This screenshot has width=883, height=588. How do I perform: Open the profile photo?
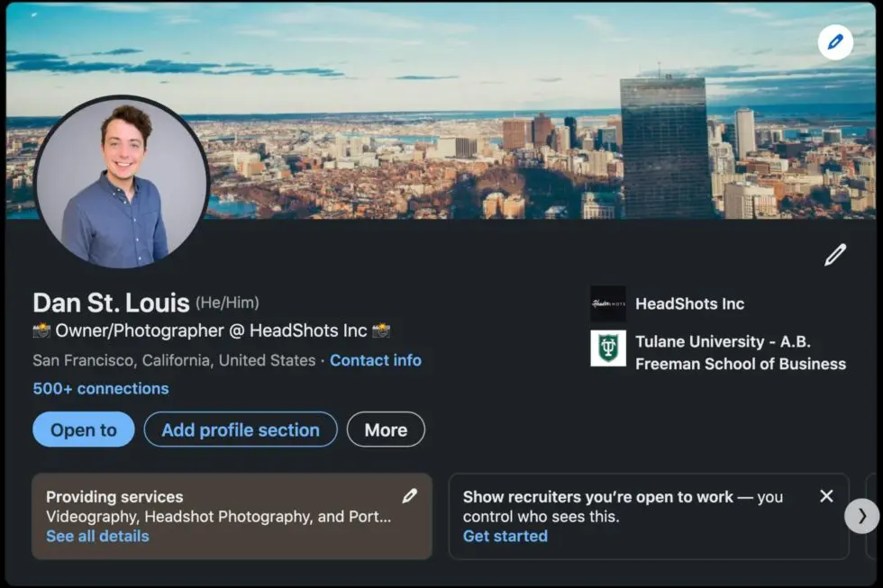[122, 183]
